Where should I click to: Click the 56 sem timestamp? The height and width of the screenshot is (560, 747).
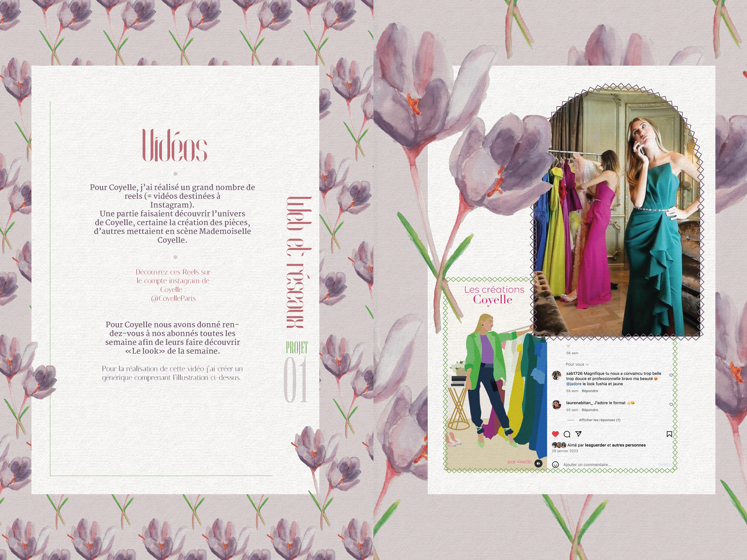tap(572, 353)
